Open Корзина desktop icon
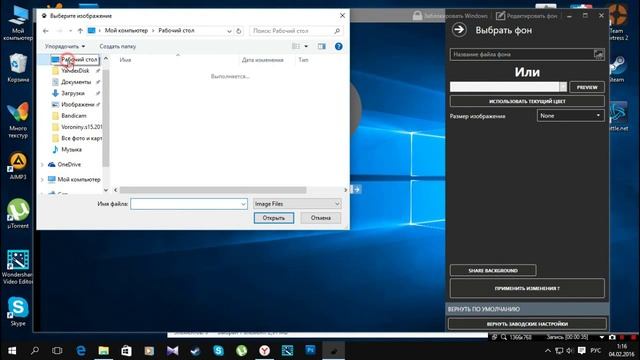Image resolution: width=640 pixels, height=360 pixels. [18, 68]
